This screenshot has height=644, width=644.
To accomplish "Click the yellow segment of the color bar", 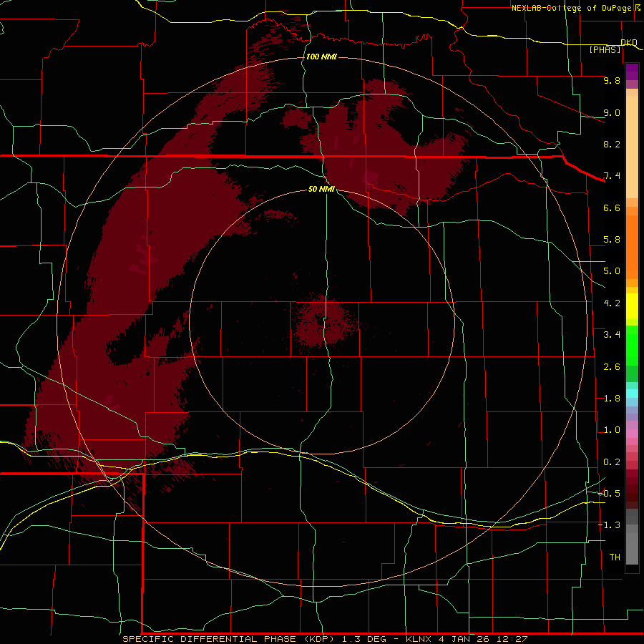I will (x=632, y=306).
